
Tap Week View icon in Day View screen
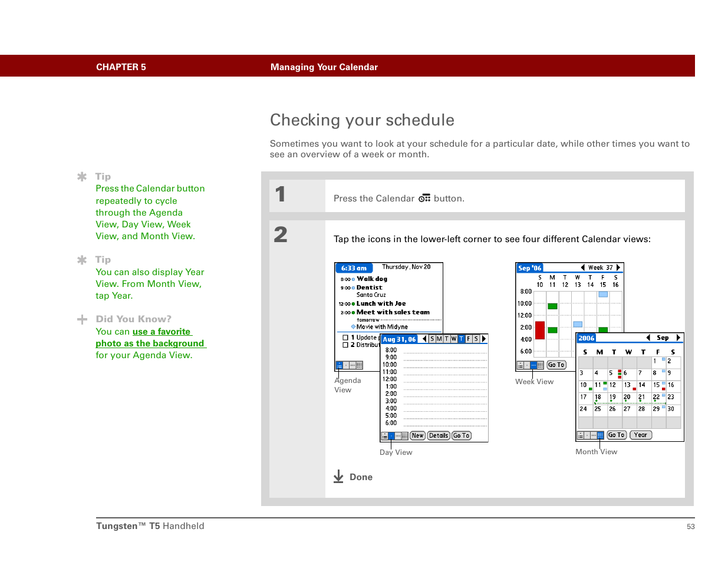398,436
